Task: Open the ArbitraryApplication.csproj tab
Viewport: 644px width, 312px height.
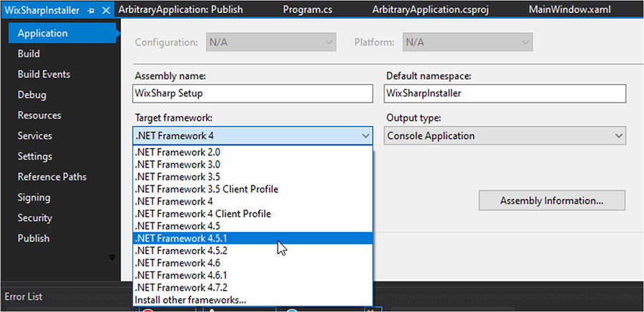Action: point(431,9)
